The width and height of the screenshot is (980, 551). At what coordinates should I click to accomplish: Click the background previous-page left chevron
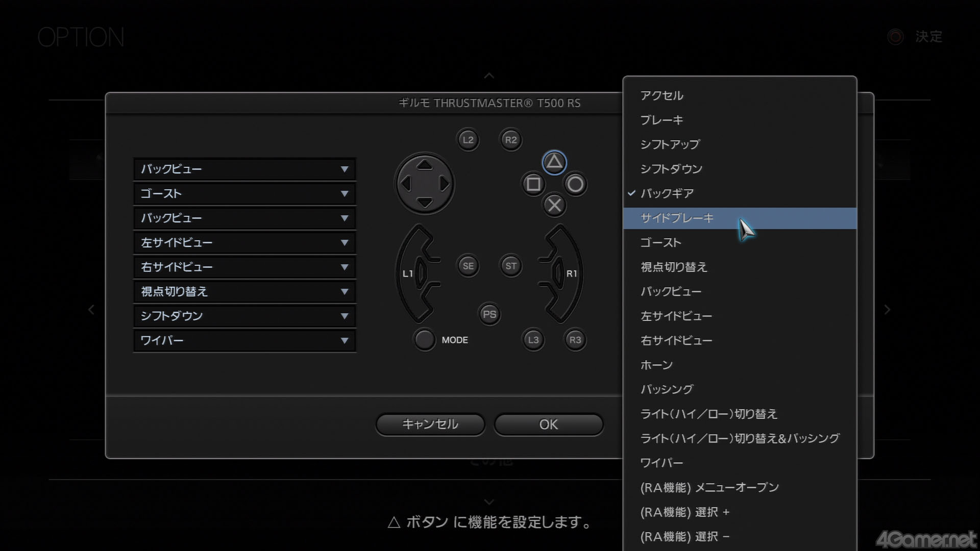click(91, 310)
